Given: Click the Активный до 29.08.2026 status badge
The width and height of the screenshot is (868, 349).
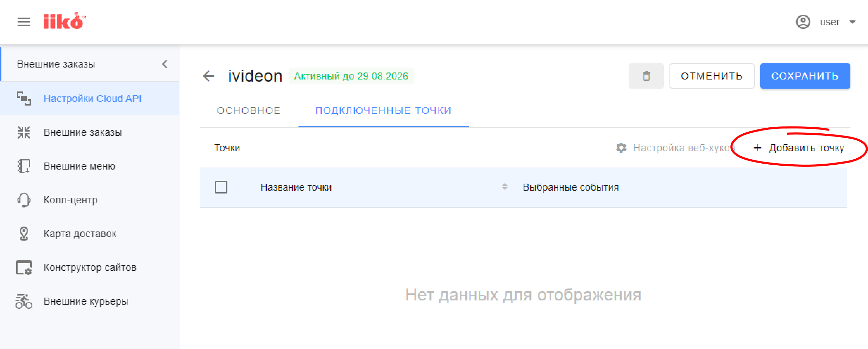Looking at the screenshot, I should tap(351, 76).
